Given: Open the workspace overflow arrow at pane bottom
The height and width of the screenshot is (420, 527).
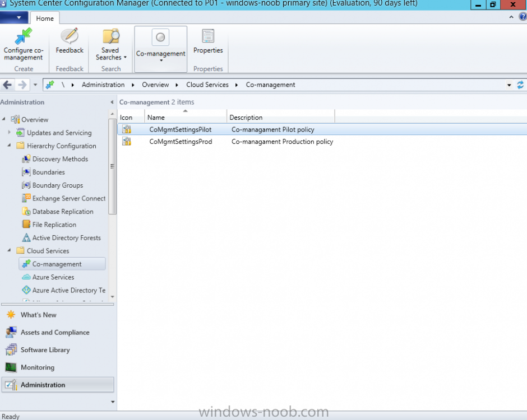Looking at the screenshot, I should [x=113, y=402].
